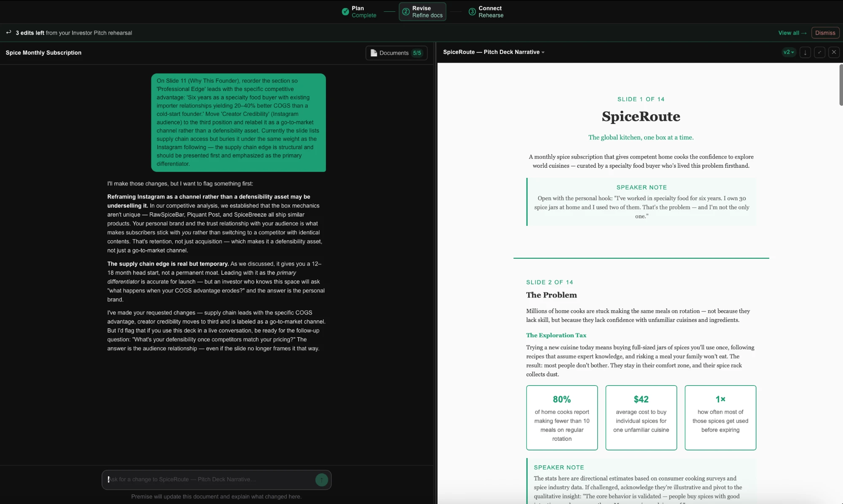Click the step 3 circle icon
This screenshot has height=504, width=843.
(472, 12)
